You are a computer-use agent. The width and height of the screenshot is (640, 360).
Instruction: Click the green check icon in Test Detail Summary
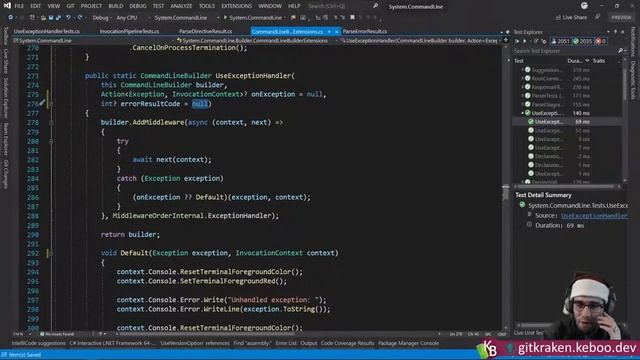(522, 205)
